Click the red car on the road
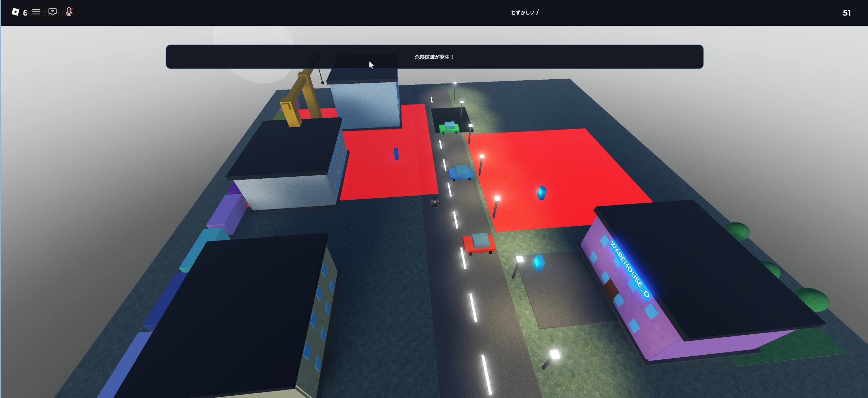The width and height of the screenshot is (868, 398). coord(479,244)
